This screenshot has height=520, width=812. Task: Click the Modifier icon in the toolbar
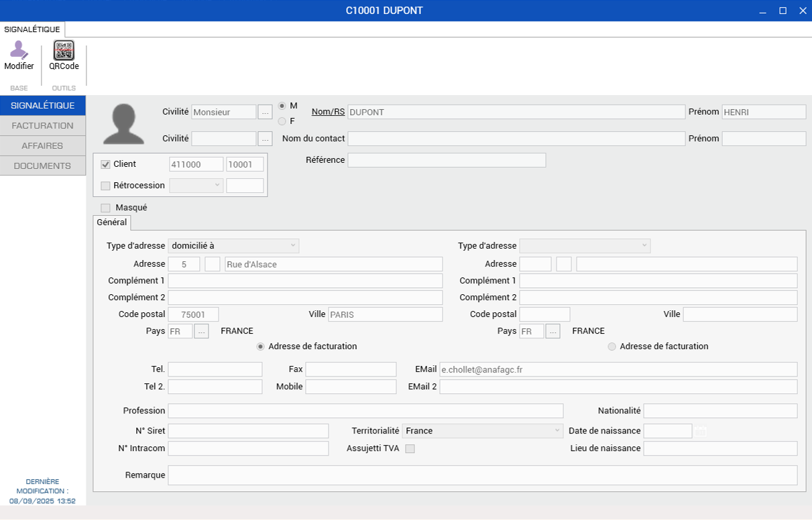(x=19, y=51)
